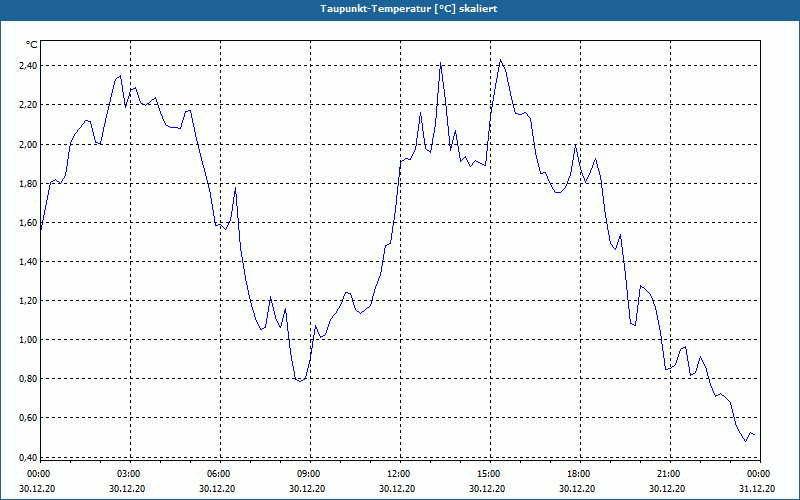Select the "0,60" y-axis value

[29, 418]
